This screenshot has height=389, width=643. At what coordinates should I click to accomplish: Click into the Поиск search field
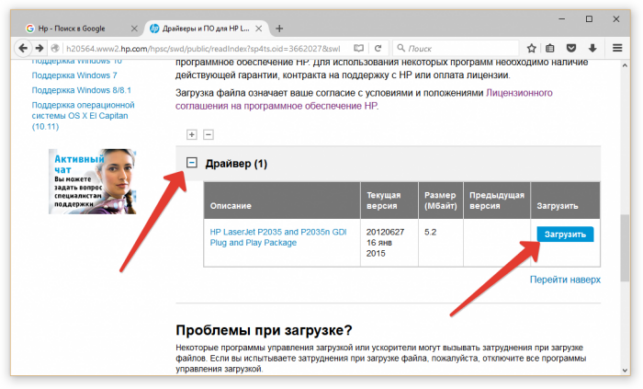coord(455,48)
